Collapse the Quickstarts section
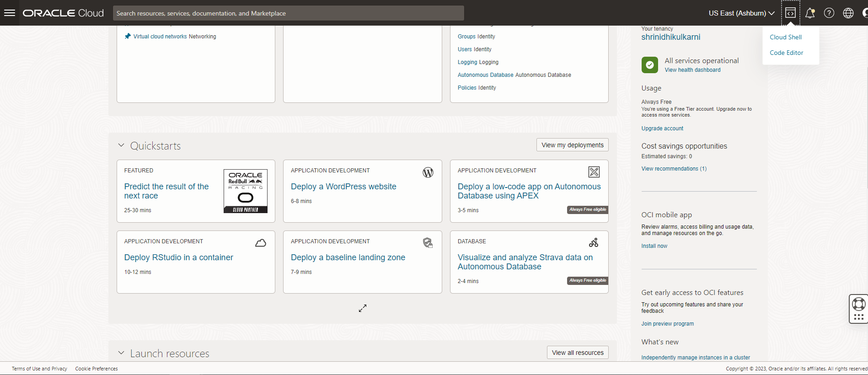The width and height of the screenshot is (868, 375). (x=121, y=145)
